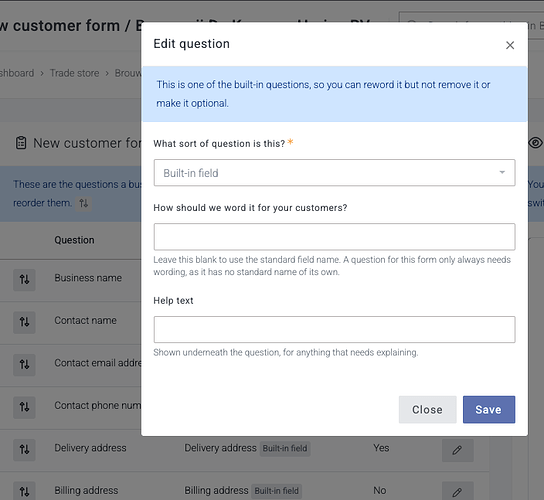Focus the customer wording text field
This screenshot has height=500, width=544.
[334, 237]
